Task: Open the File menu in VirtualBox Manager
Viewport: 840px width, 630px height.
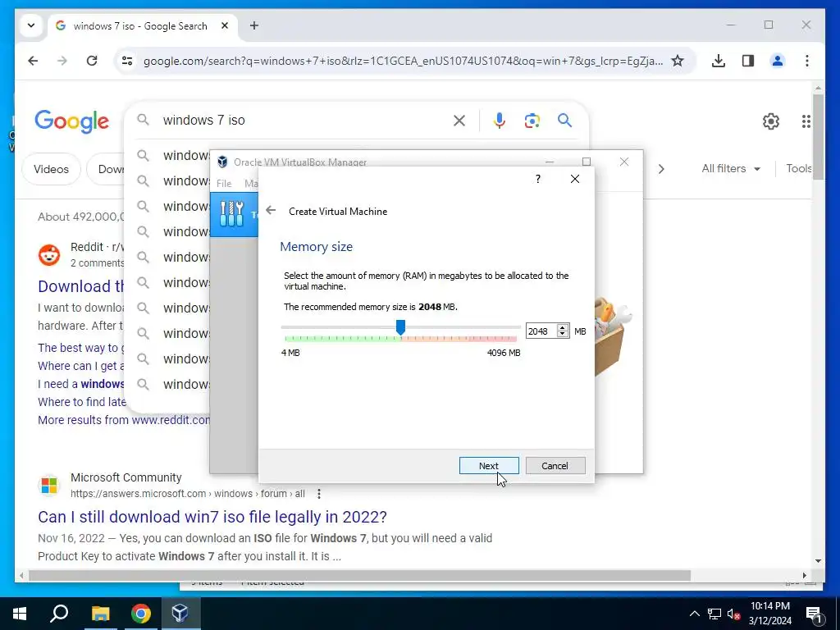Action: (x=224, y=183)
